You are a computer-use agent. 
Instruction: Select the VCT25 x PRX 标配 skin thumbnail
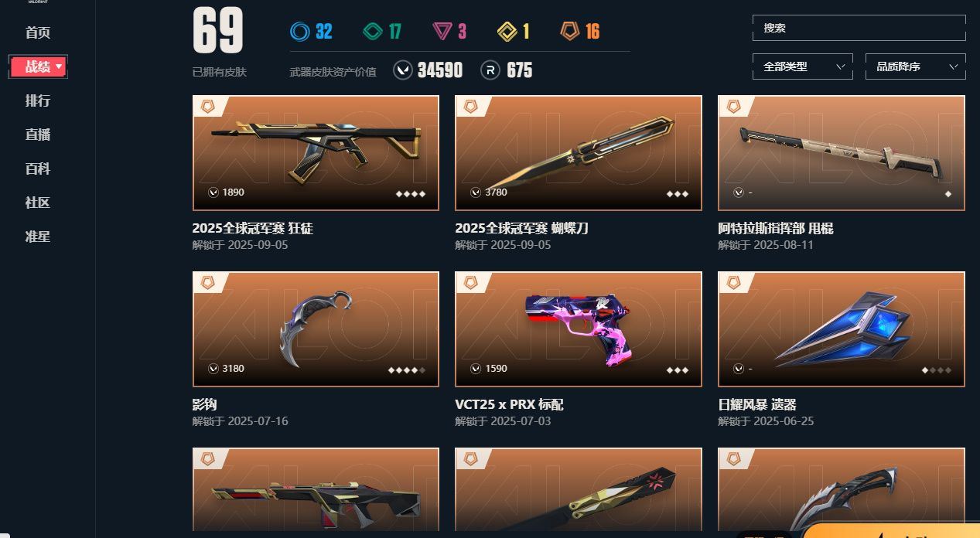pos(579,329)
